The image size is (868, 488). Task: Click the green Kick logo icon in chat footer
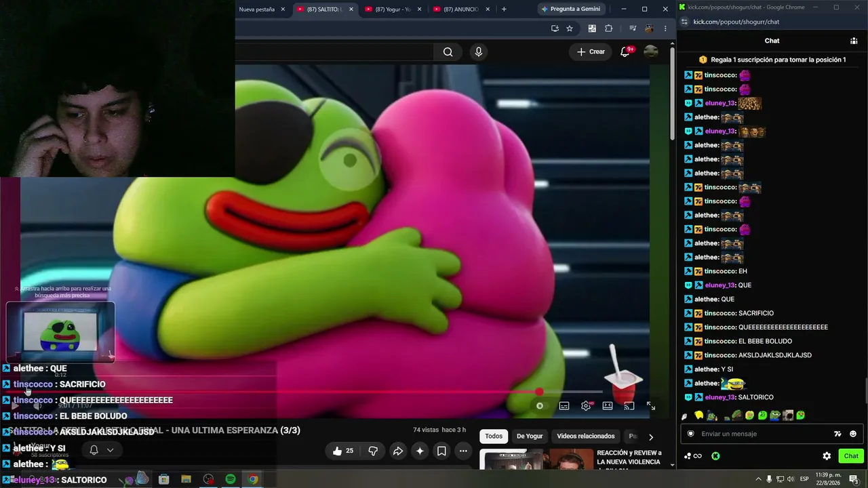715,456
